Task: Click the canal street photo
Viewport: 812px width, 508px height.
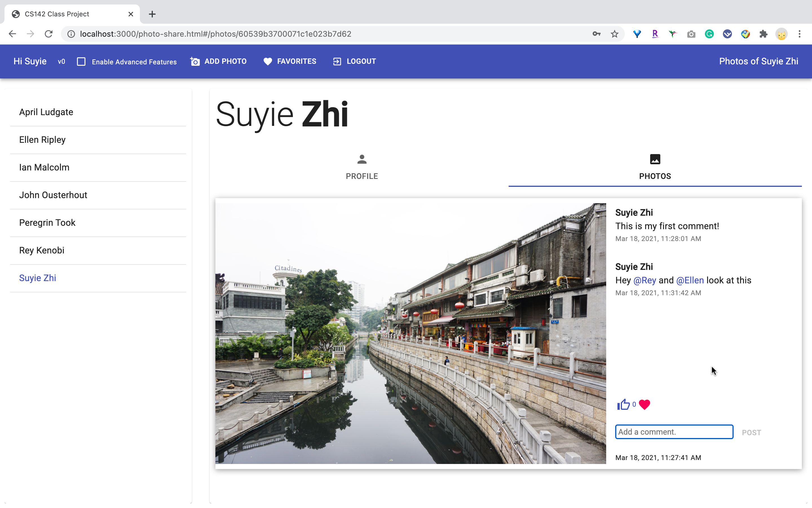Action: 410,333
